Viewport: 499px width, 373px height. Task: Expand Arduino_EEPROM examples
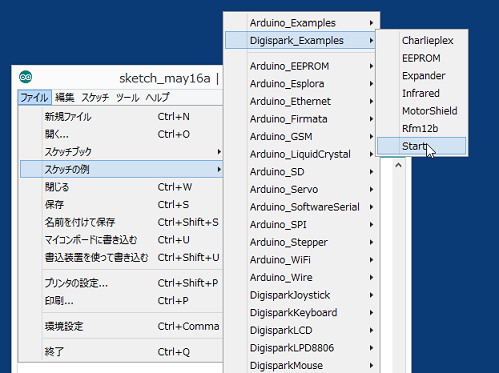coord(302,66)
